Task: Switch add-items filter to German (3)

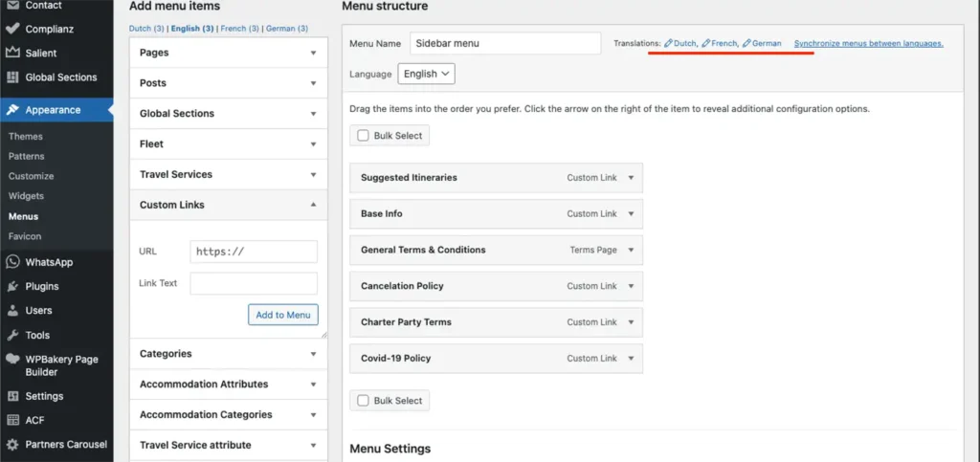Action: (287, 29)
